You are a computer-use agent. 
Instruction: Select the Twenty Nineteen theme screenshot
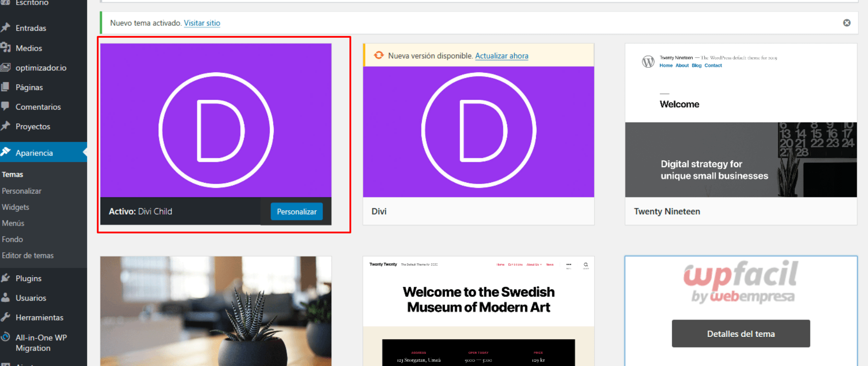[741, 121]
